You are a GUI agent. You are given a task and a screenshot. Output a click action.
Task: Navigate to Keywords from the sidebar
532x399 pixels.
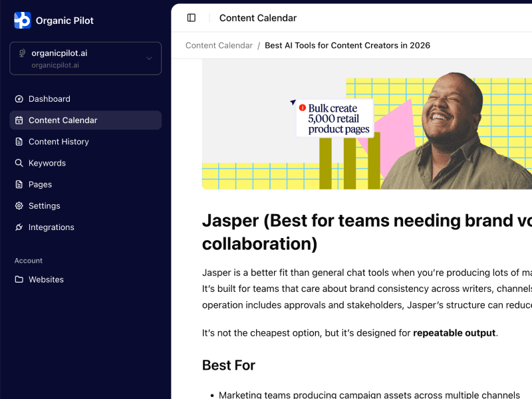point(46,163)
